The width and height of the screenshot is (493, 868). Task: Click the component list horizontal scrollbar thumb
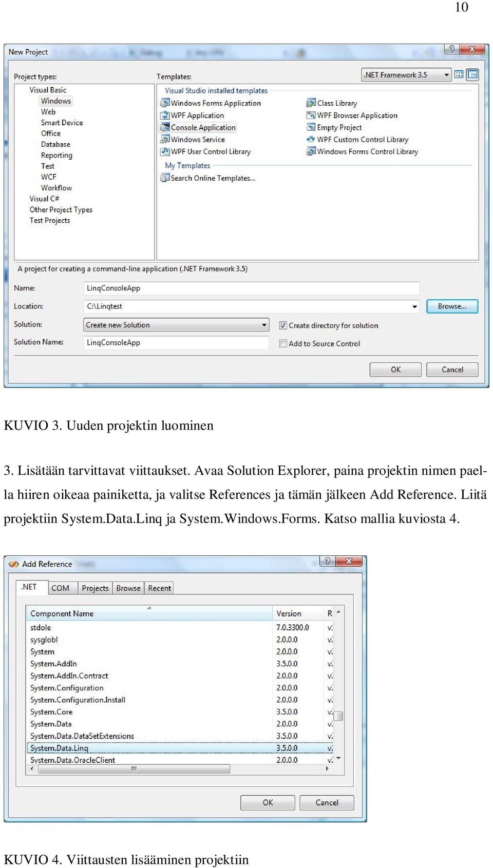tap(134, 769)
